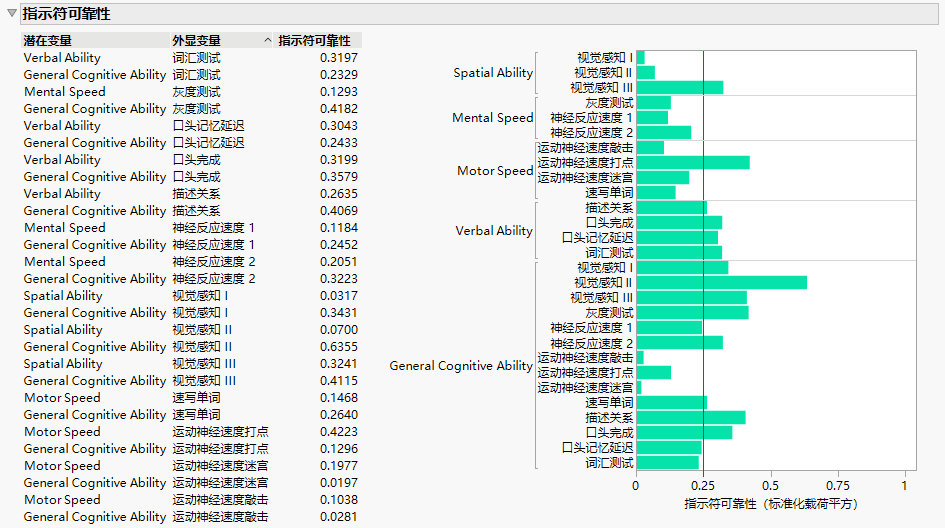945x528 pixels.
Task: Click the 指示符可靠性 section title bar text
Action: 66,14
